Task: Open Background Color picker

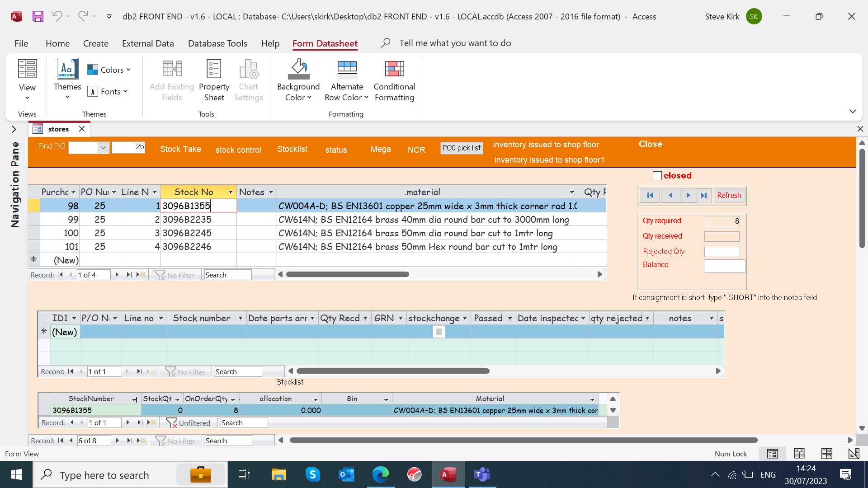Action: (298, 80)
